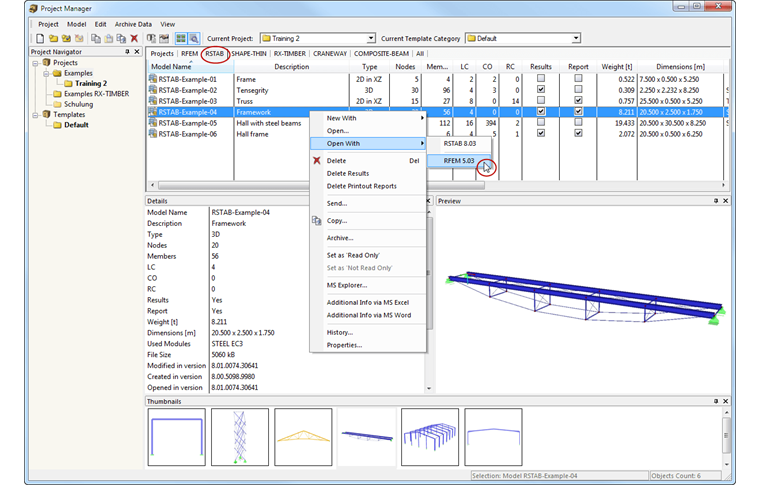Image resolution: width=760 pixels, height=485 pixels.
Task: Close the Thumbnails panel
Action: coord(726,401)
